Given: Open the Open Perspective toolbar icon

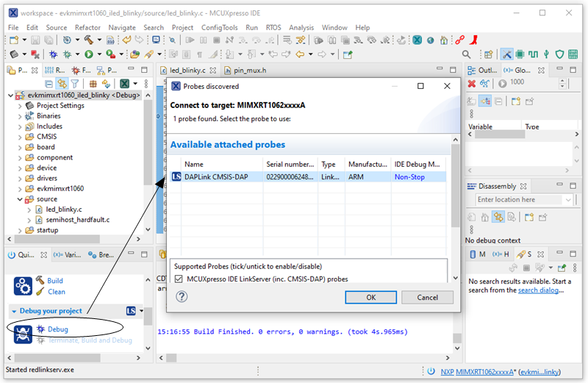Looking at the screenshot, I should pyautogui.click(x=488, y=54).
